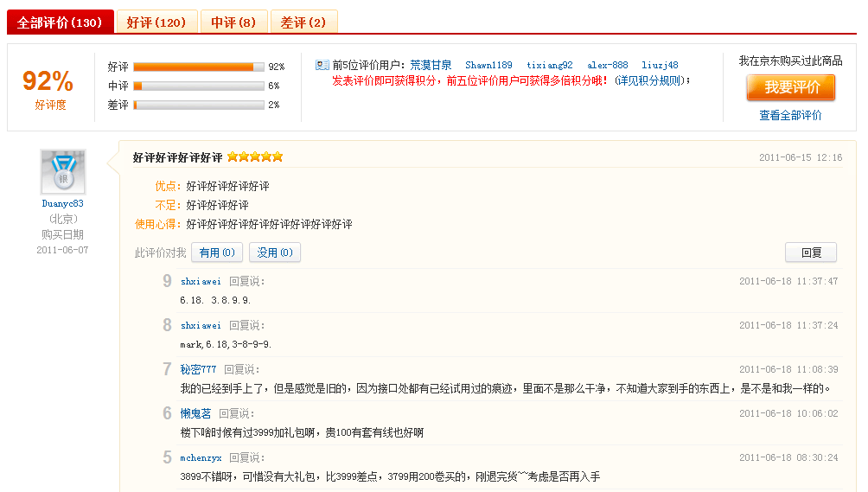Open 查看全部评价 link
Screen dimensions: 868x492
coord(790,115)
